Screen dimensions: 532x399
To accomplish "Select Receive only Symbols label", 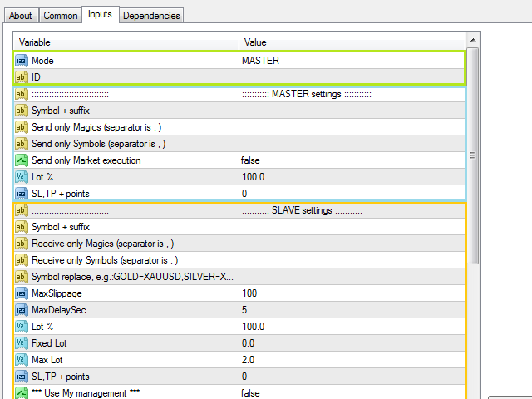I will 105,260.
